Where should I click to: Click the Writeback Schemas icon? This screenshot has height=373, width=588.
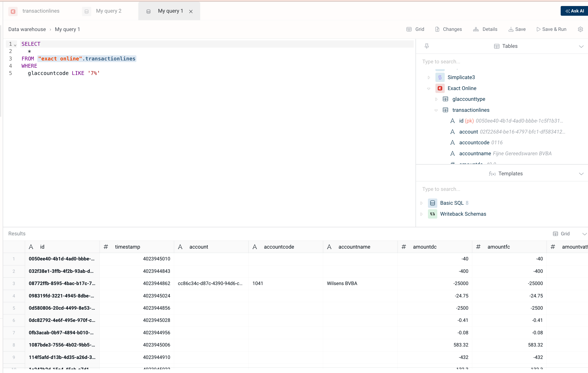(x=433, y=214)
